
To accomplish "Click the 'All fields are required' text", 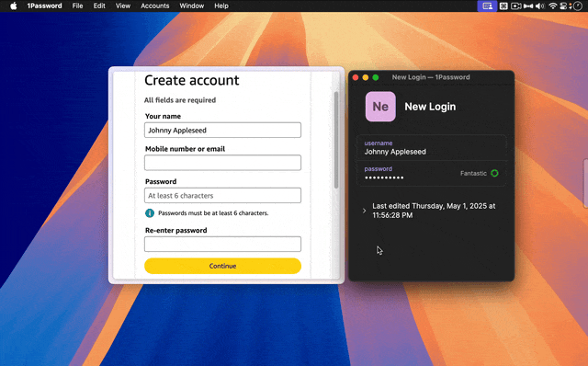I will (180, 100).
